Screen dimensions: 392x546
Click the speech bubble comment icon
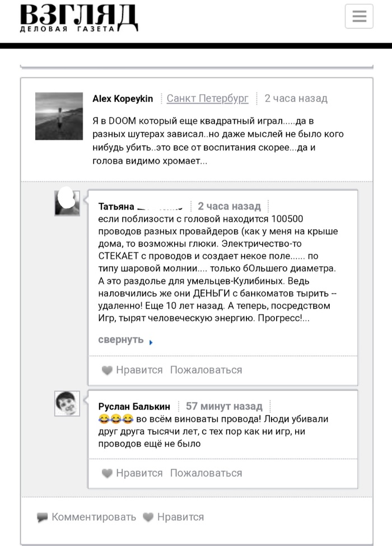click(43, 517)
